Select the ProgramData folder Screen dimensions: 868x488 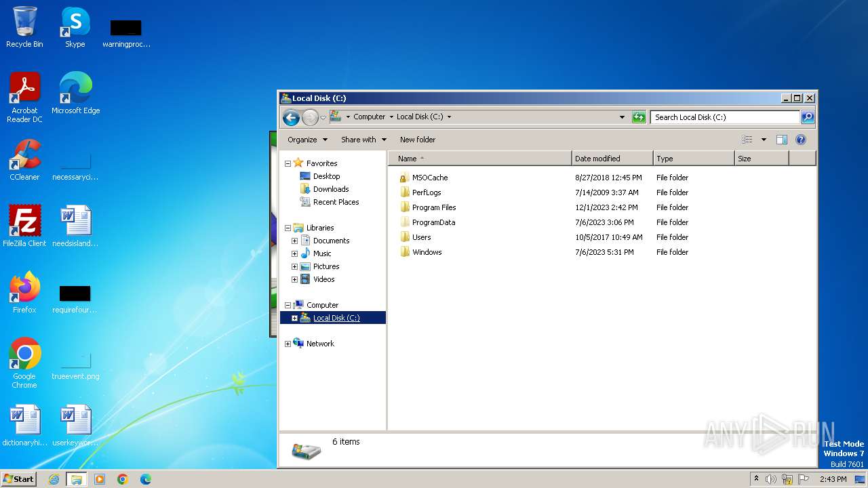pyautogui.click(x=433, y=222)
